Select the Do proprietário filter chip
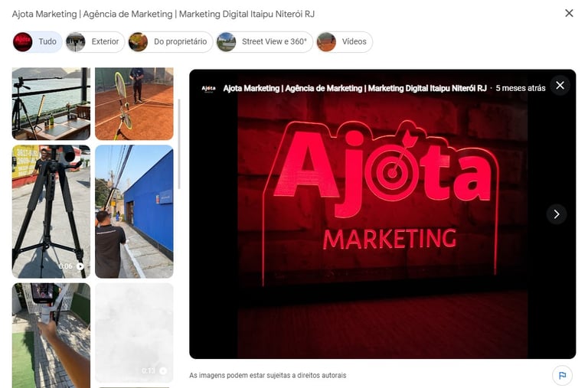This screenshot has height=388, width=588. [170, 41]
